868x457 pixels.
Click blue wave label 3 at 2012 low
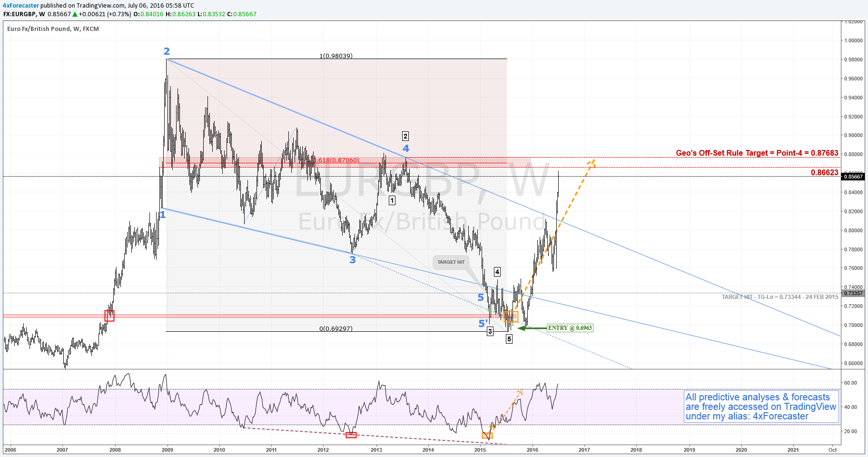[353, 260]
